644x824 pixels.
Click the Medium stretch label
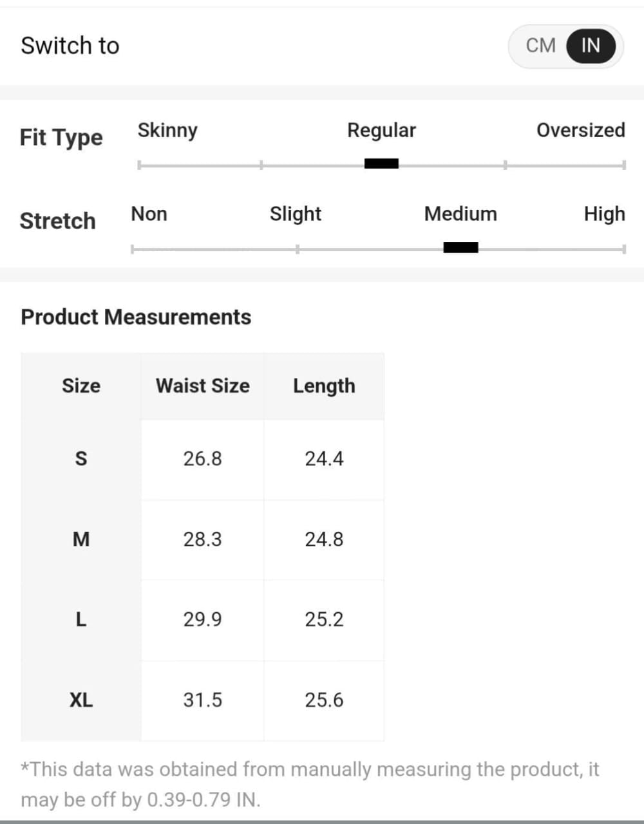460,214
